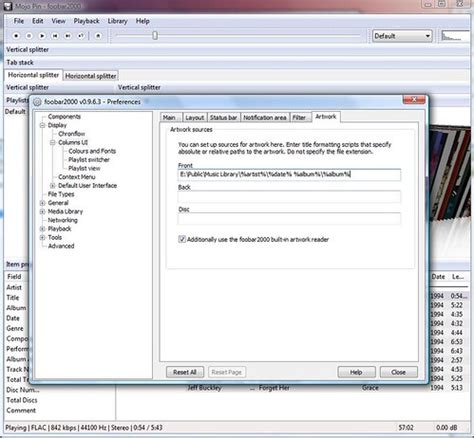Click the Help button in Preferences
This screenshot has height=438, width=474.
click(x=356, y=372)
